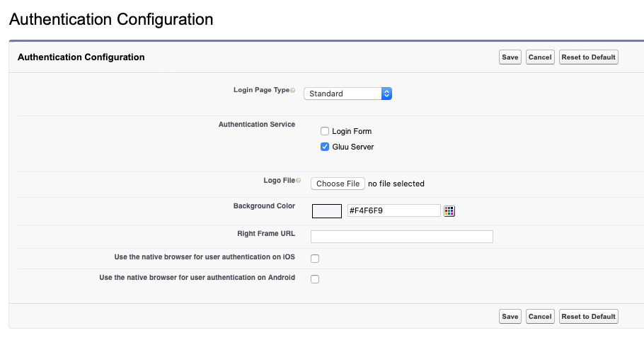Image resolution: width=644 pixels, height=355 pixels.
Task: Click the 'Login Form' label text
Action: pyautogui.click(x=352, y=131)
